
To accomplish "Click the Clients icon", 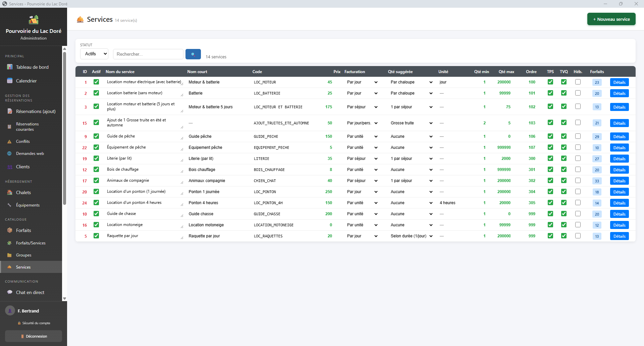I will (10, 167).
